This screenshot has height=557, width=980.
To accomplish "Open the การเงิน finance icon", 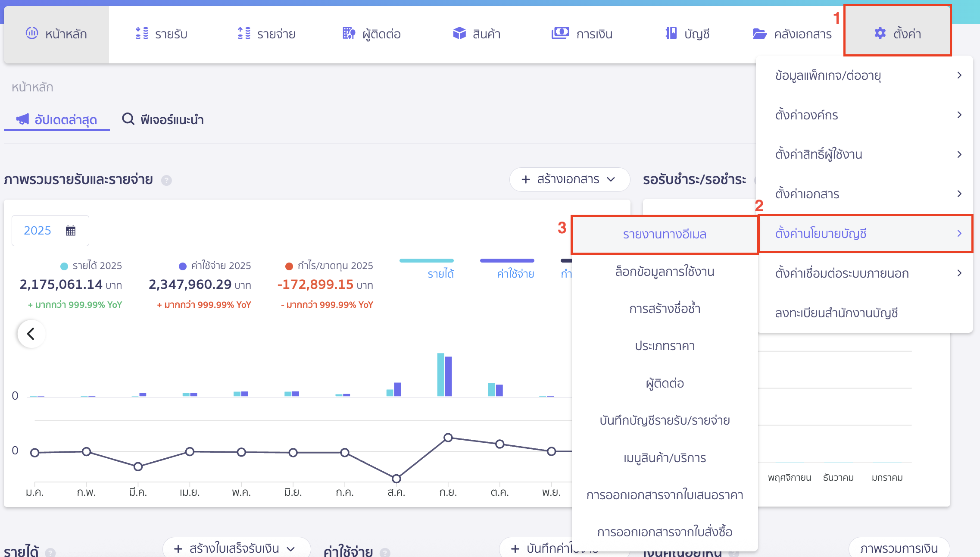I will coord(560,33).
